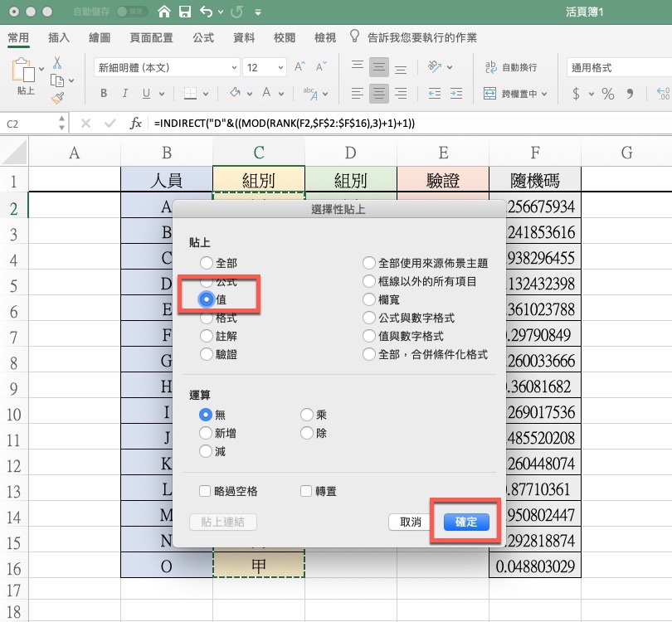Open the 頁面配置 ribbon tab

pyautogui.click(x=151, y=37)
